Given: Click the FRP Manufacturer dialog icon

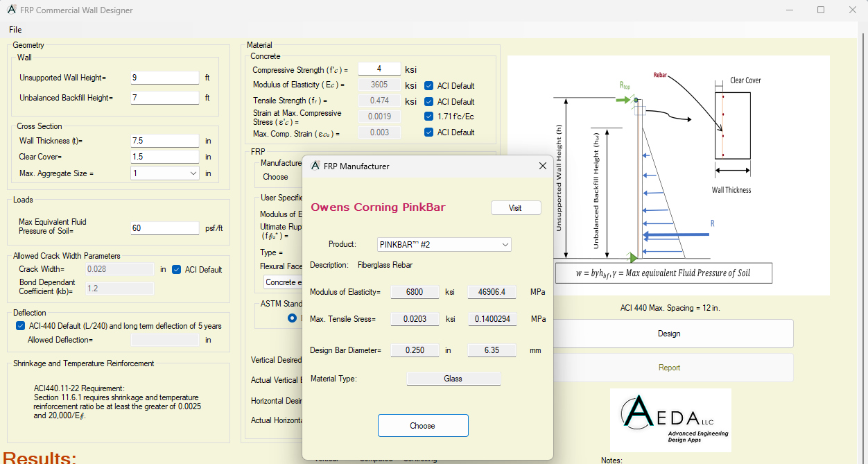Looking at the screenshot, I should (x=315, y=166).
